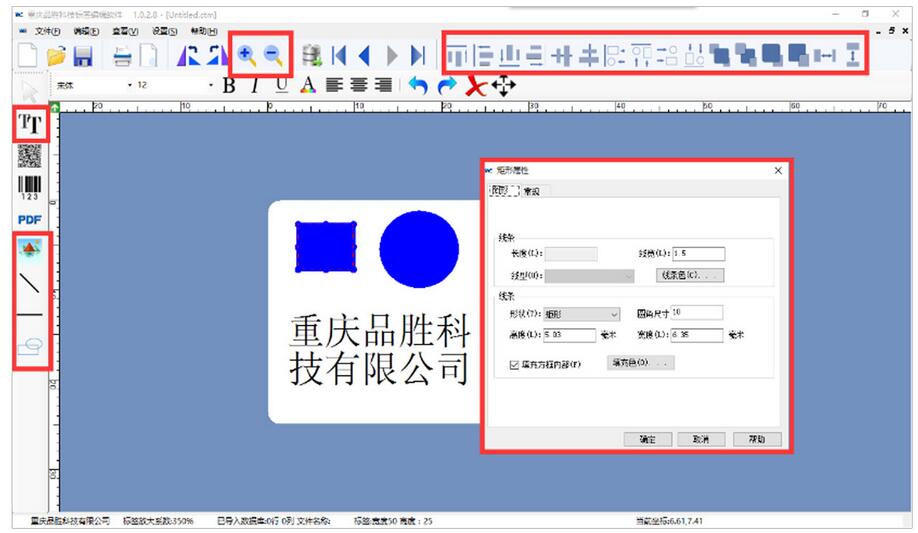The image size is (918, 533).
Task: Align selected objects to top
Action: [457, 56]
